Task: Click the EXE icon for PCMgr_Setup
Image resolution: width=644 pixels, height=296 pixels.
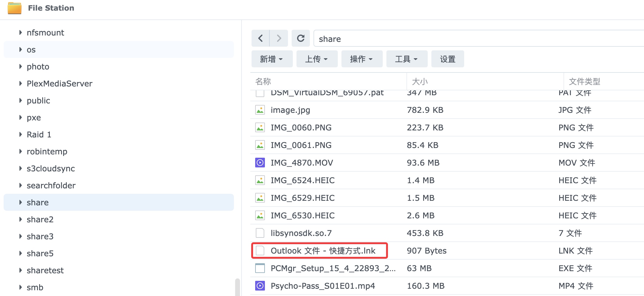Action: [260, 268]
